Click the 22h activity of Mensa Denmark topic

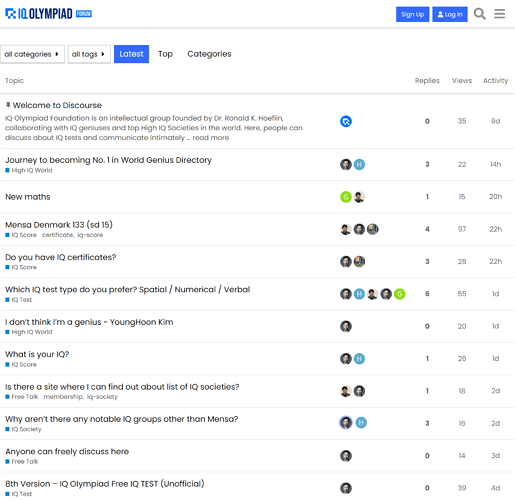point(495,229)
